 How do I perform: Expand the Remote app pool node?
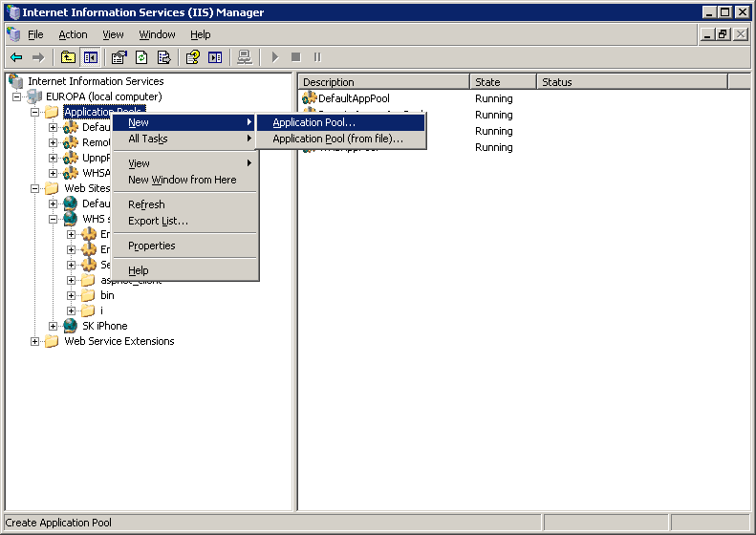tap(53, 142)
